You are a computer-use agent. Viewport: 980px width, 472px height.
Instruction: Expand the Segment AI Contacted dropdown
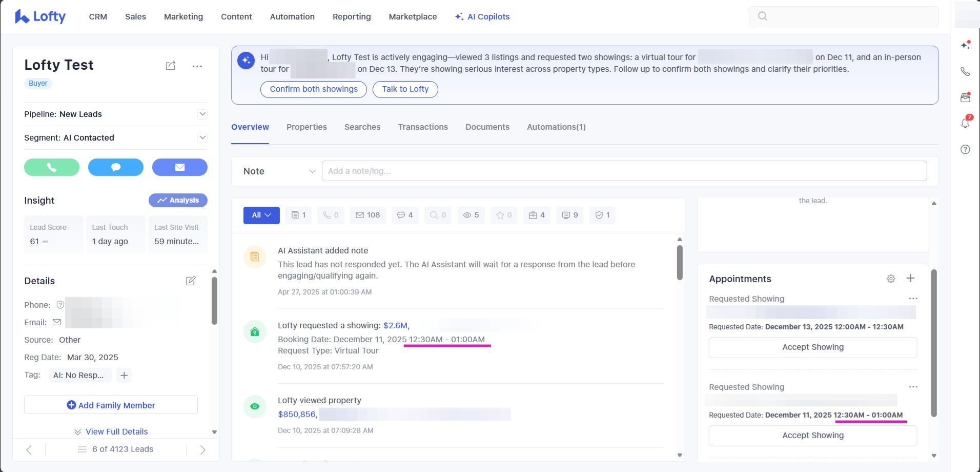click(202, 137)
